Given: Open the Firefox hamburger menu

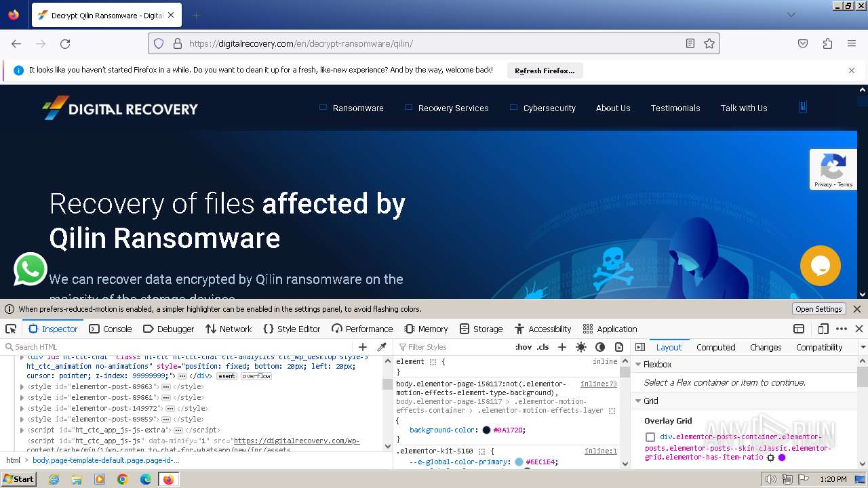Looking at the screenshot, I should 852,43.
